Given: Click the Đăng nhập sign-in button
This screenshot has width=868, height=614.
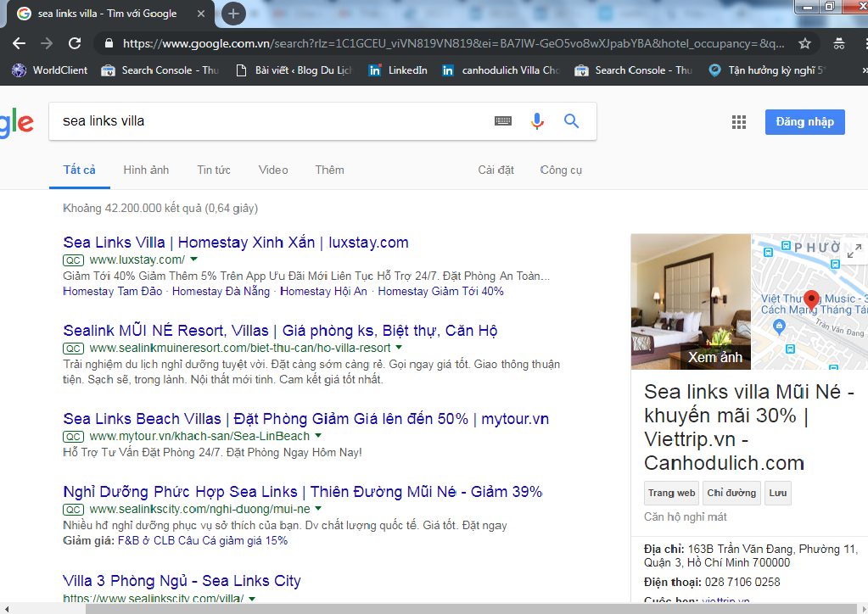Looking at the screenshot, I should click(x=805, y=122).
